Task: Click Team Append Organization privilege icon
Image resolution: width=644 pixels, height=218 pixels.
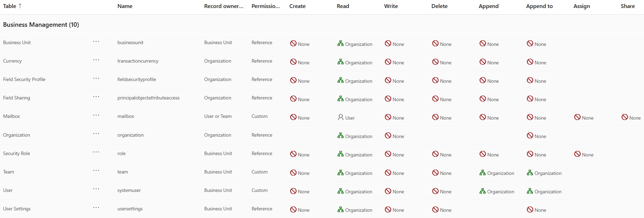Action: coord(482,172)
